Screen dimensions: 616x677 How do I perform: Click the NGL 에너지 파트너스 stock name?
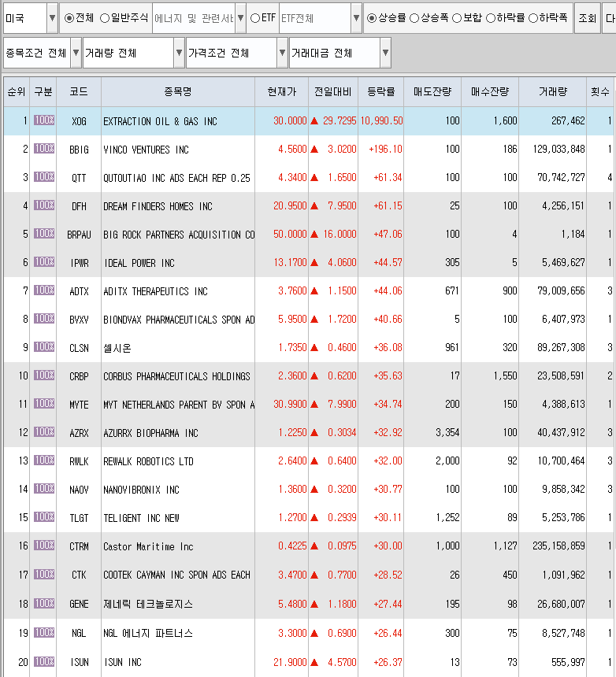pos(148,634)
